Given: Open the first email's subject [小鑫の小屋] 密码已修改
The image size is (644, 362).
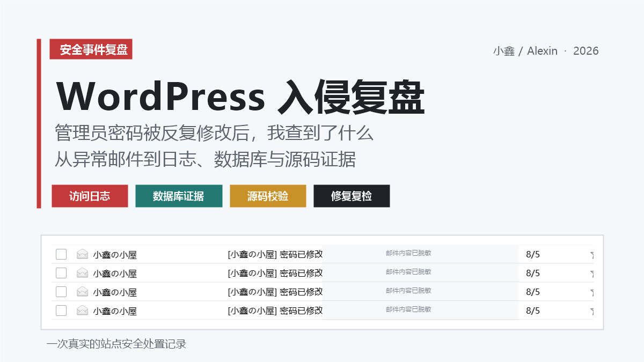Looking at the screenshot, I should click(275, 254).
